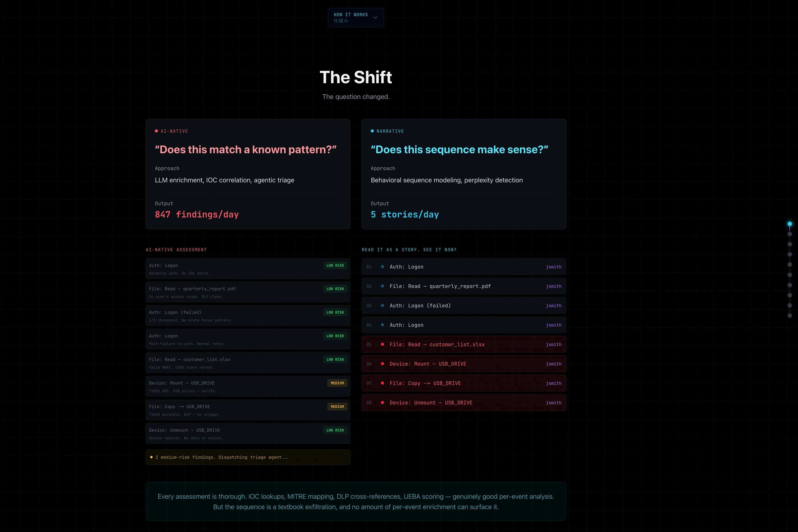
Task: Click LOW RISK badge on Post-failure re-auth row
Action: [335, 336]
